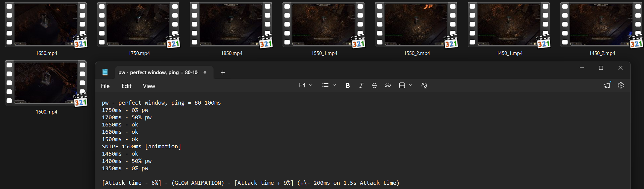Open the File menu
644x189 pixels.
(x=105, y=86)
